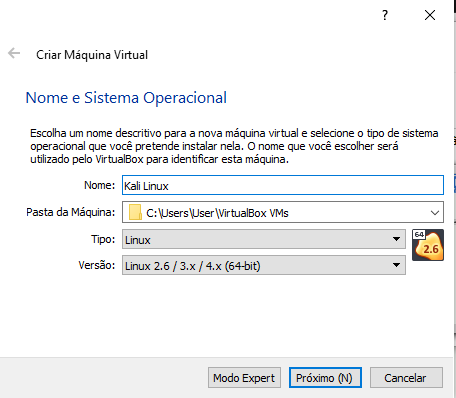Continue with the Próximo (N) button
This screenshot has width=456, height=398.
click(x=325, y=378)
